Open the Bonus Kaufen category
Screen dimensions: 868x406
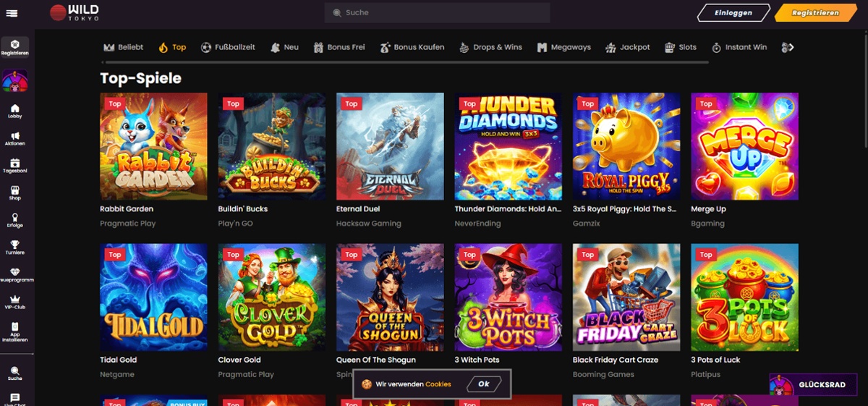(412, 47)
